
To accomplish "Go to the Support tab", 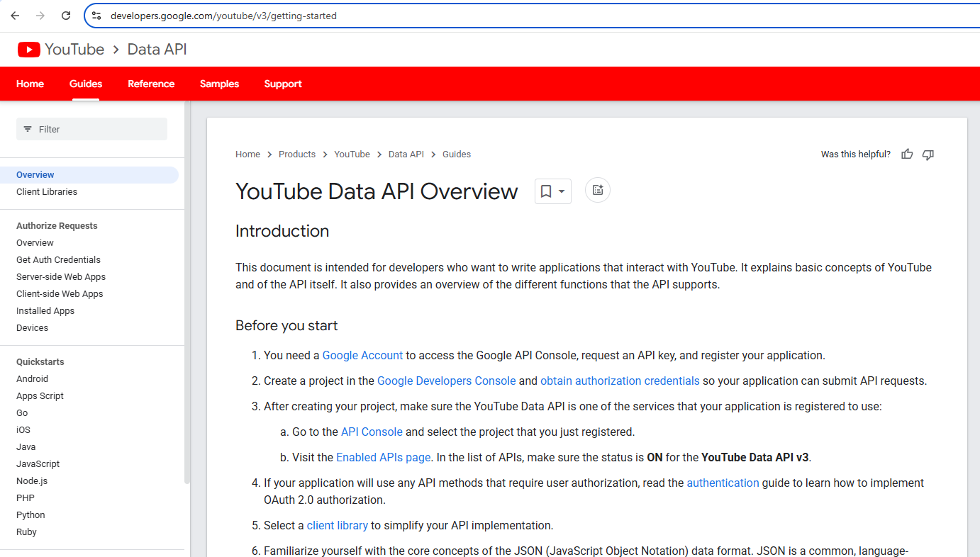I will (283, 84).
